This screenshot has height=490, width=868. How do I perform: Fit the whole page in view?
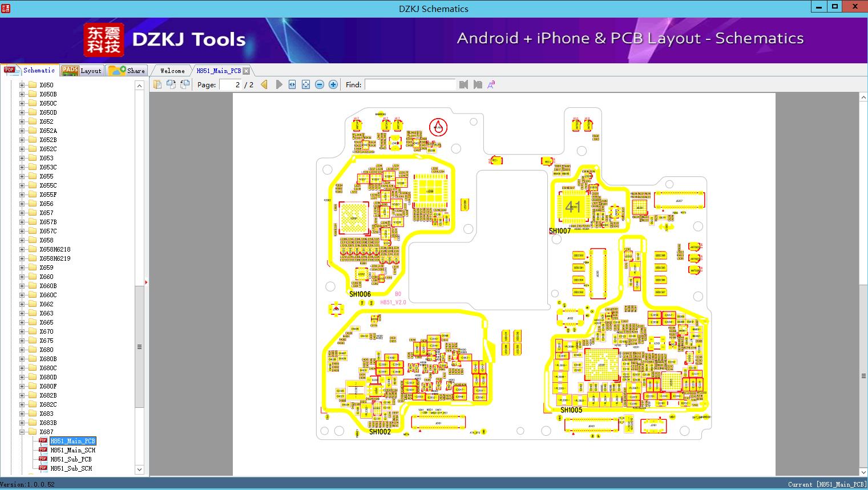(306, 84)
